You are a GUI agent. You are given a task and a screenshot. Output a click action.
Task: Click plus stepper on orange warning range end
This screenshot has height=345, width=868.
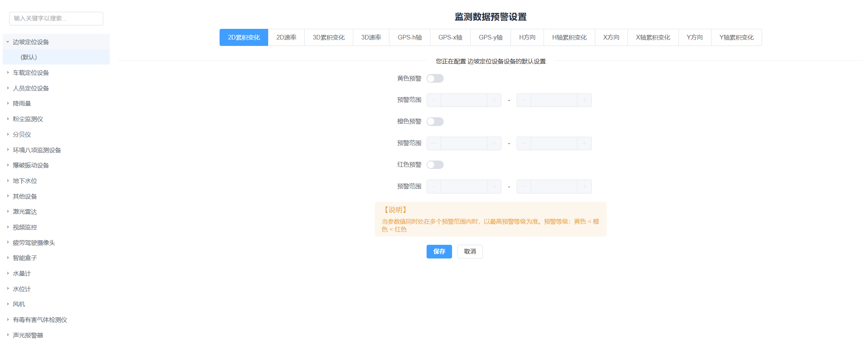pyautogui.click(x=584, y=143)
